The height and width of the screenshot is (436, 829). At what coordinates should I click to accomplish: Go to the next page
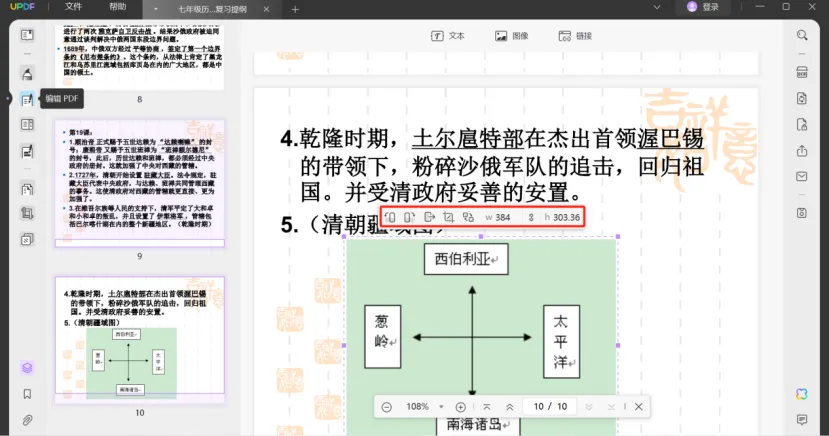[588, 407]
